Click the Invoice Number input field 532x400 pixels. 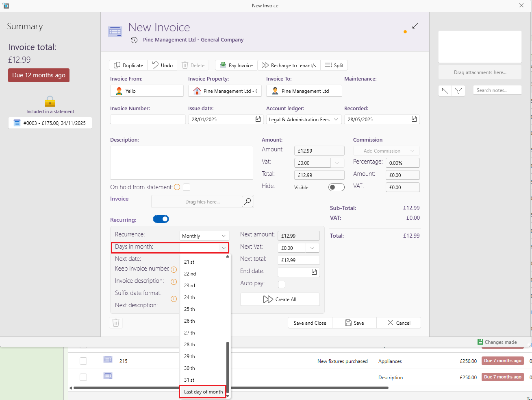click(148, 119)
